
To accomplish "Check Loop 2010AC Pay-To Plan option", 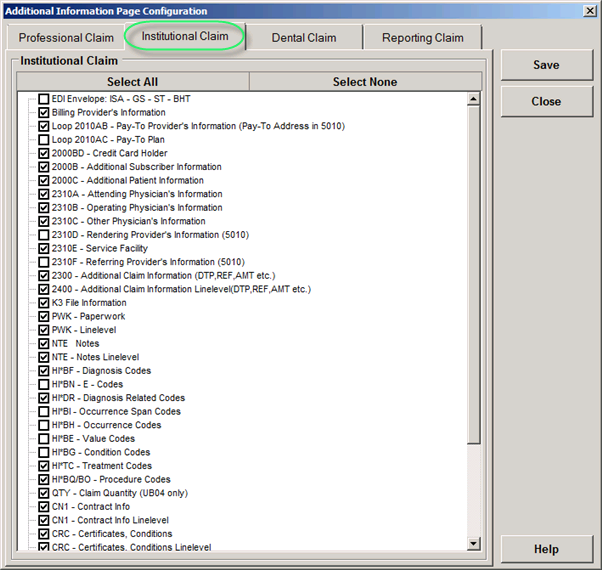I will [43, 140].
